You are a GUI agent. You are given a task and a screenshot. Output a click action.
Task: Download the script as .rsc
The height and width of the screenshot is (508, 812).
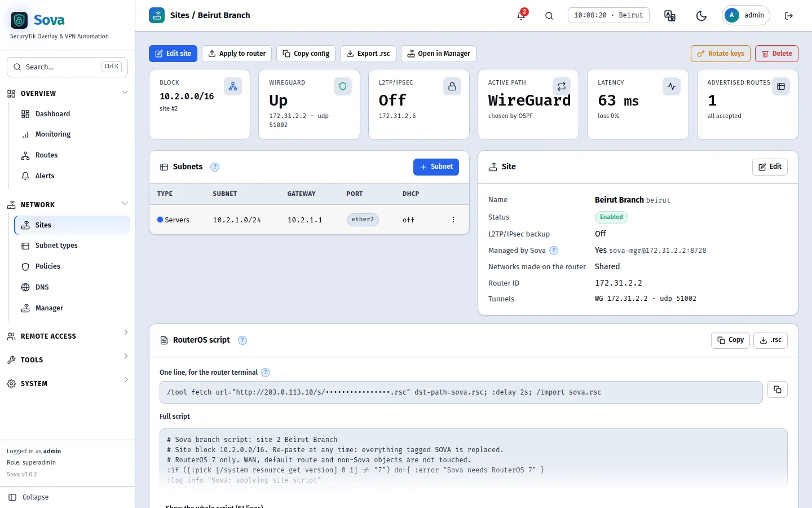(770, 340)
